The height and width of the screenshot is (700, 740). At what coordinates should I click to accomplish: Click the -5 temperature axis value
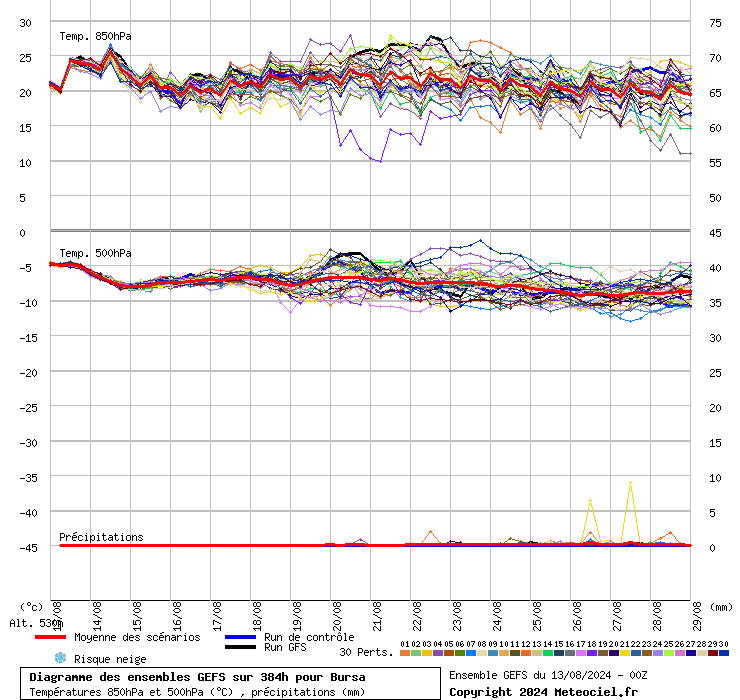pyautogui.click(x=25, y=268)
